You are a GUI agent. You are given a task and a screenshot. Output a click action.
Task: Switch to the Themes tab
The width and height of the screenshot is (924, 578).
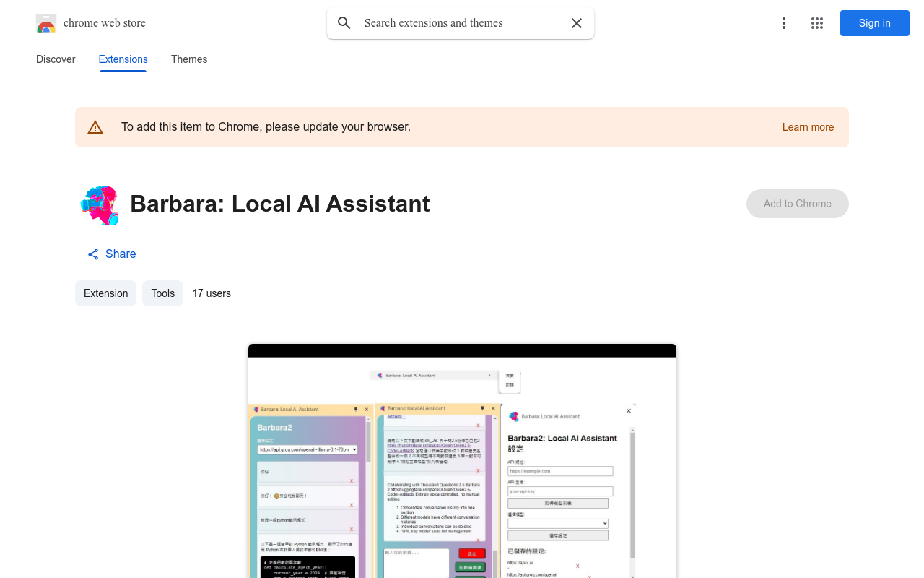(x=188, y=59)
